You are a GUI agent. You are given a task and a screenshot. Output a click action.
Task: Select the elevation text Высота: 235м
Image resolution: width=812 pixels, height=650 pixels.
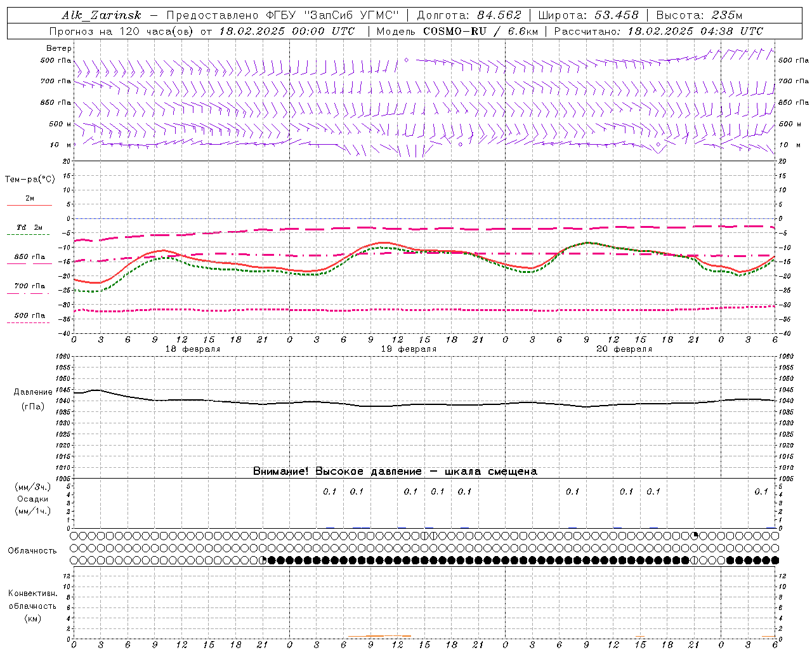[x=699, y=15]
